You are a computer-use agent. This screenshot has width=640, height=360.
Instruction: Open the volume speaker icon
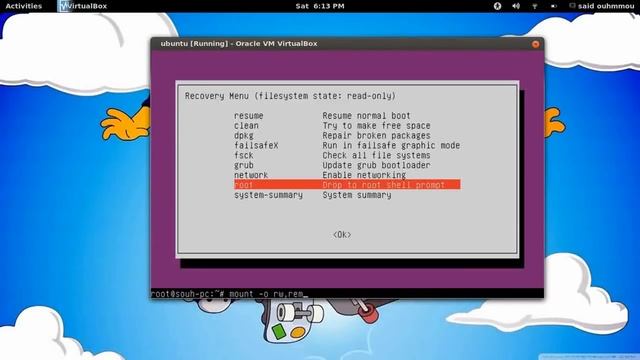[516, 6]
